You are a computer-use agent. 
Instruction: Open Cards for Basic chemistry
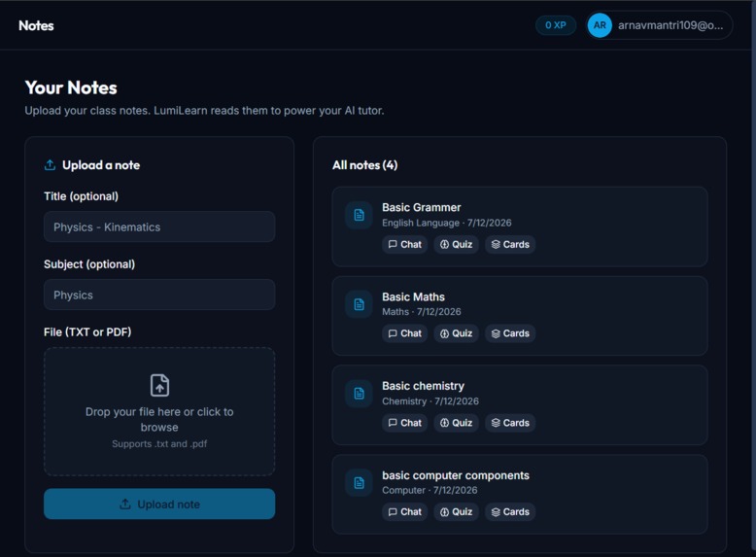[510, 423]
